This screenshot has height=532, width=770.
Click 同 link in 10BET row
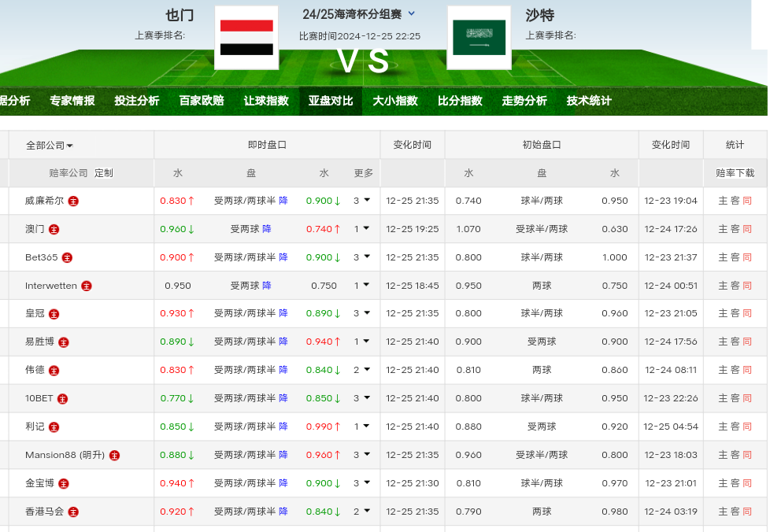[747, 398]
